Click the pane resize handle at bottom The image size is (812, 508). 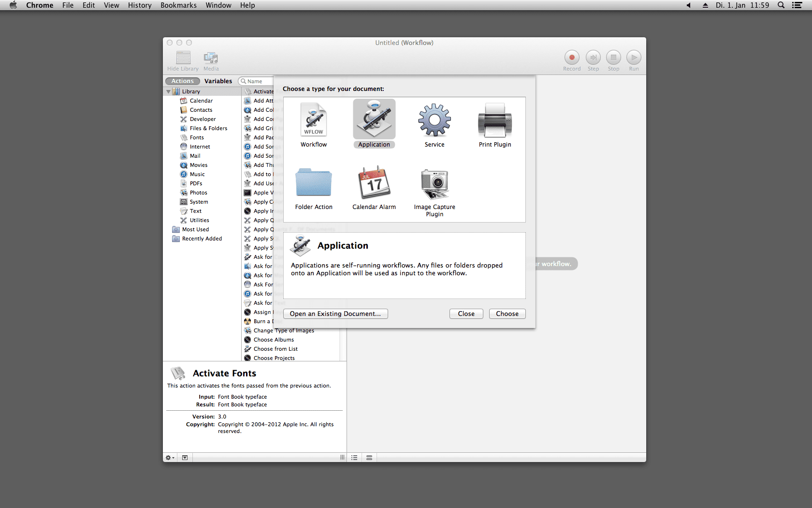coord(342,458)
